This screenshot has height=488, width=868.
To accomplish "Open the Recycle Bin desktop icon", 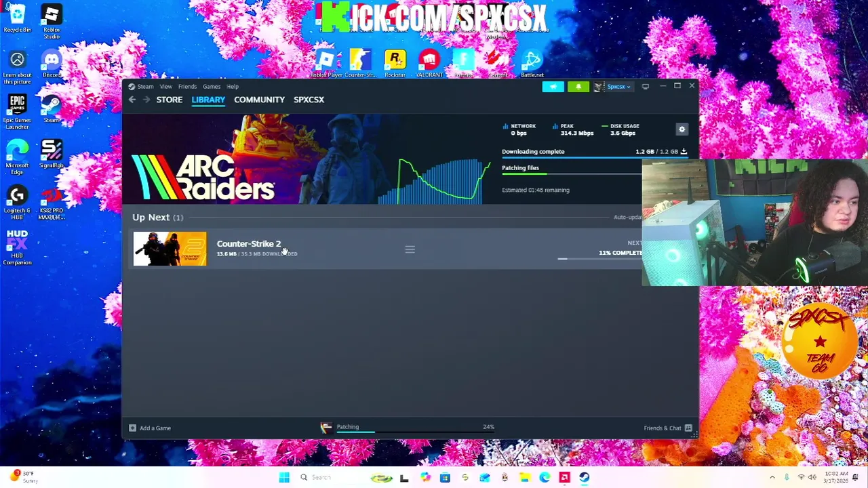I will 17,18.
